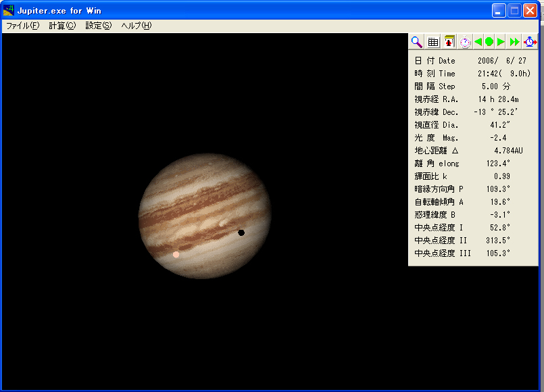
Task: Click the 輝面比 k value 0.99
Action: [502, 176]
